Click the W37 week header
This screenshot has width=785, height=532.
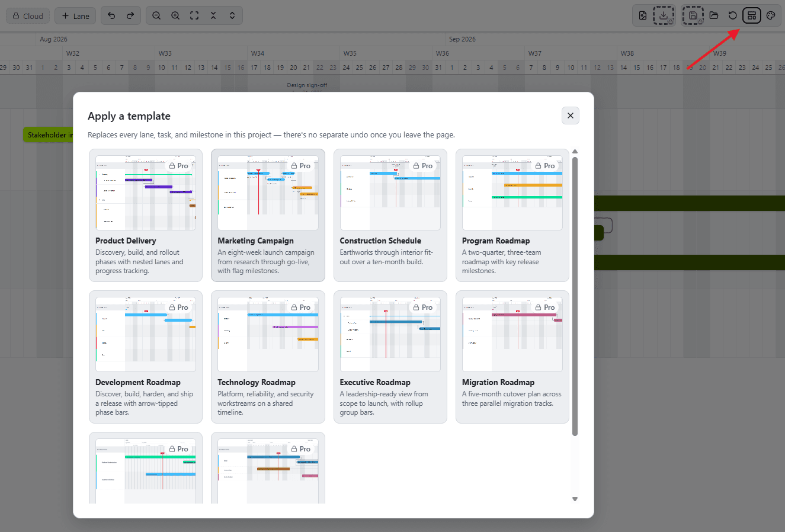point(534,53)
